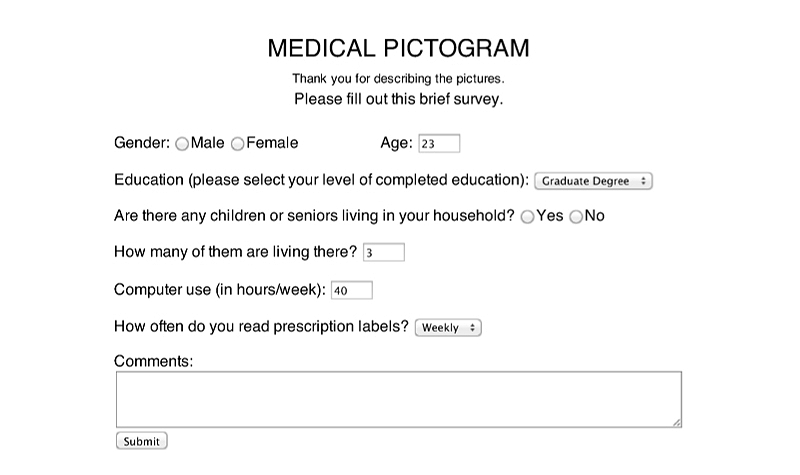Click inside the Comments text area
This screenshot has width=800, height=475.
tap(398, 399)
